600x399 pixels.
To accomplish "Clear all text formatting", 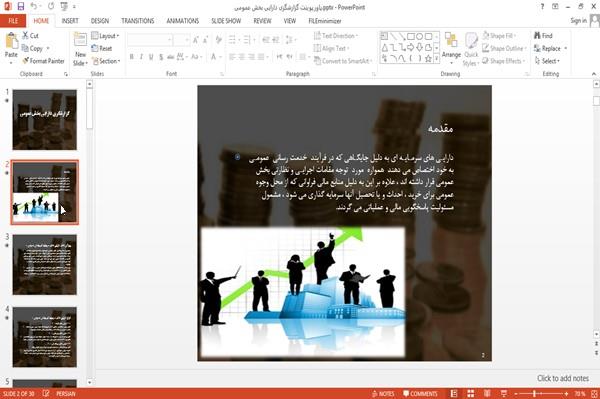I will [x=218, y=40].
